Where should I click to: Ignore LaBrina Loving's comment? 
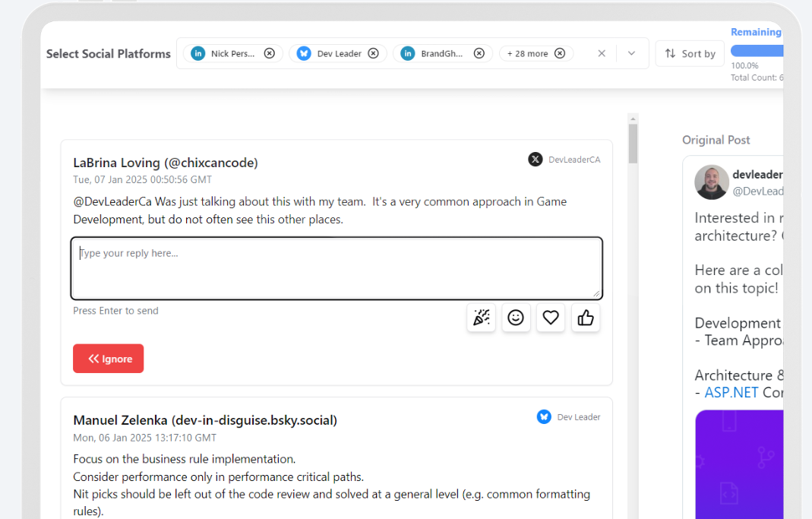[x=108, y=359]
